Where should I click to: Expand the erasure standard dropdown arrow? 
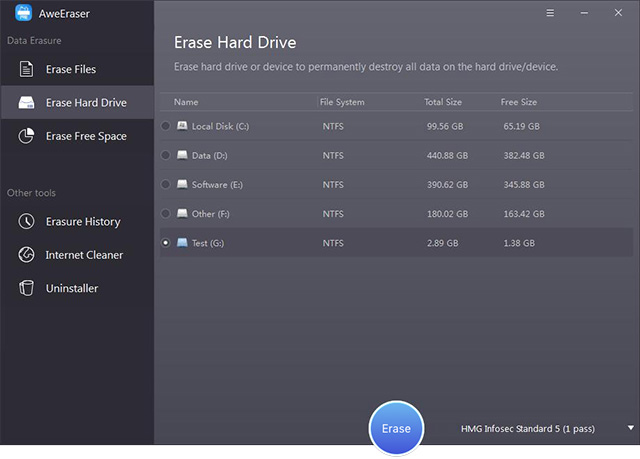tap(630, 428)
